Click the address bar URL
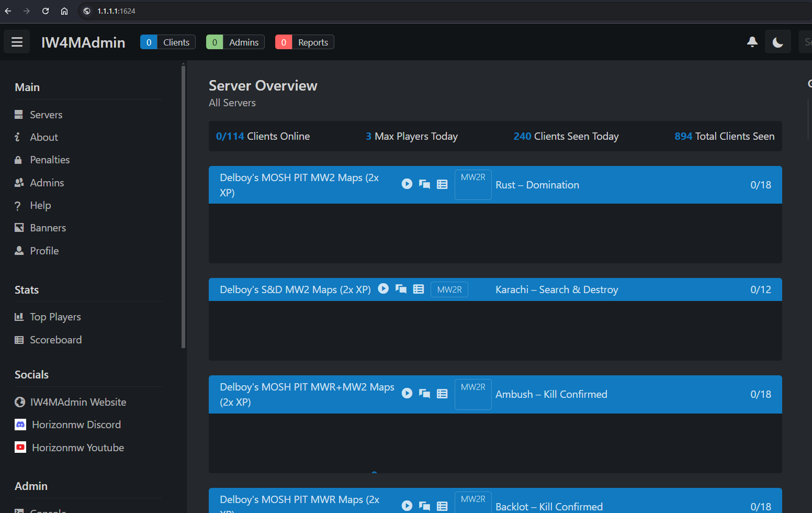Image resolution: width=812 pixels, height=513 pixels. click(116, 11)
